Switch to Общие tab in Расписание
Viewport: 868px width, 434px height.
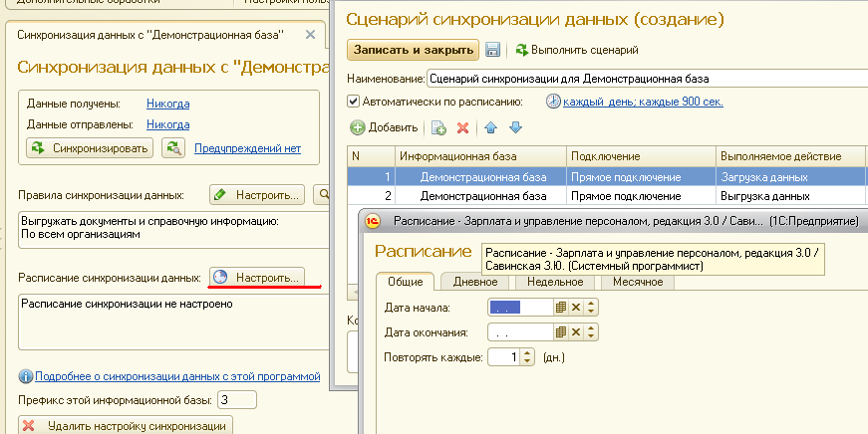406,282
